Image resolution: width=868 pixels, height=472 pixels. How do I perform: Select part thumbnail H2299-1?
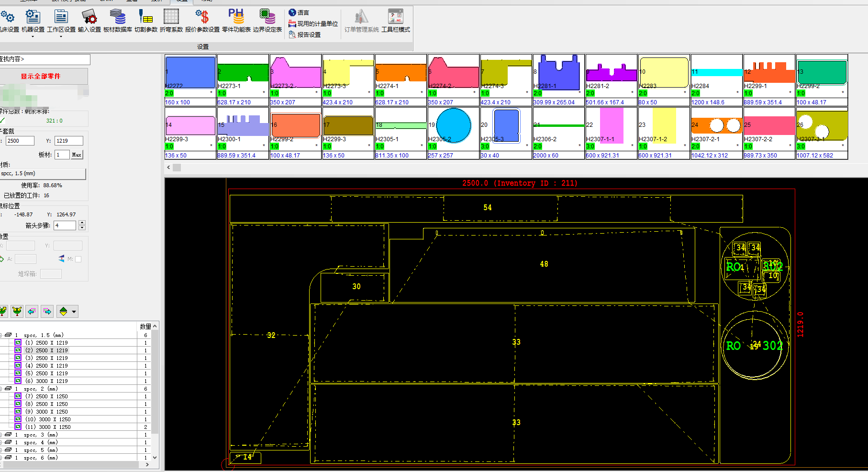(x=769, y=80)
